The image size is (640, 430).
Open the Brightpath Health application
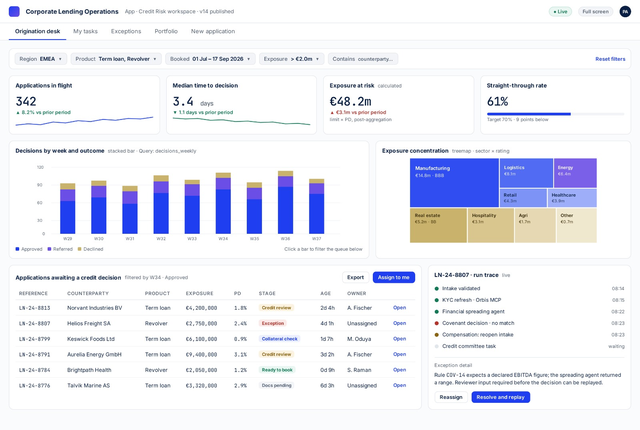click(399, 370)
